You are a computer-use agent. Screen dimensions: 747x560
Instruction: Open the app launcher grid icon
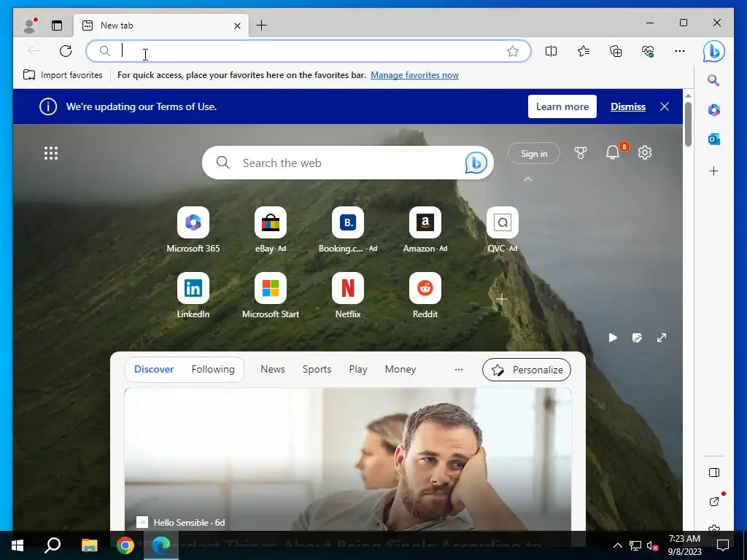(x=51, y=153)
